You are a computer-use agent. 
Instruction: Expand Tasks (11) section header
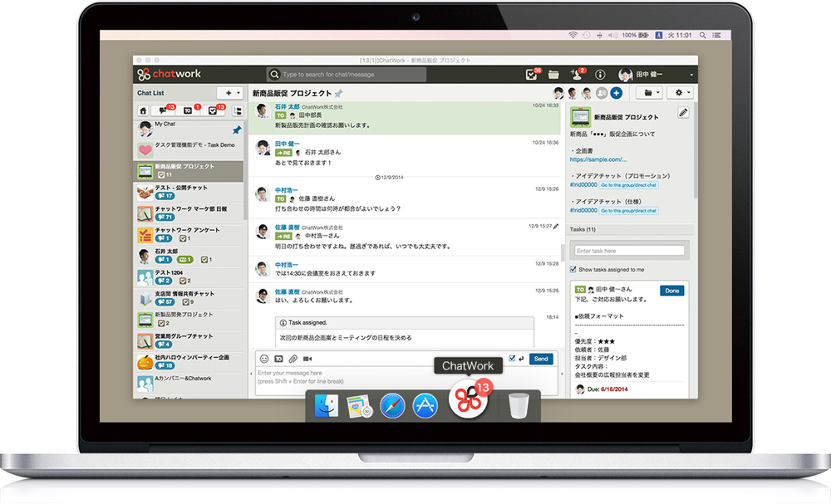point(631,230)
